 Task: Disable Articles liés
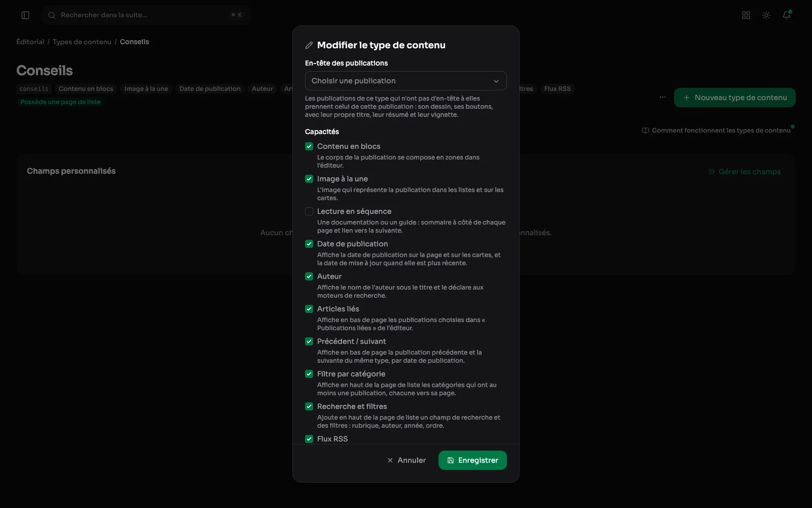tap(309, 309)
